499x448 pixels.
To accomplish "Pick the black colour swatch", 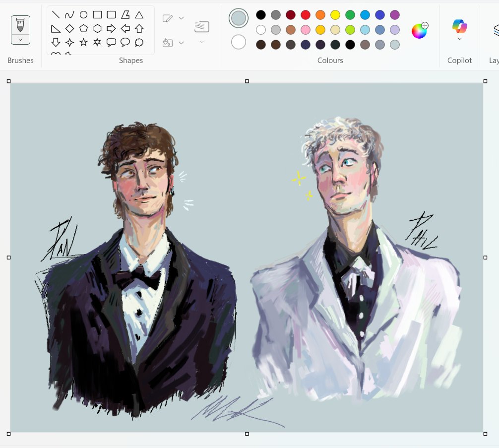I will (260, 15).
